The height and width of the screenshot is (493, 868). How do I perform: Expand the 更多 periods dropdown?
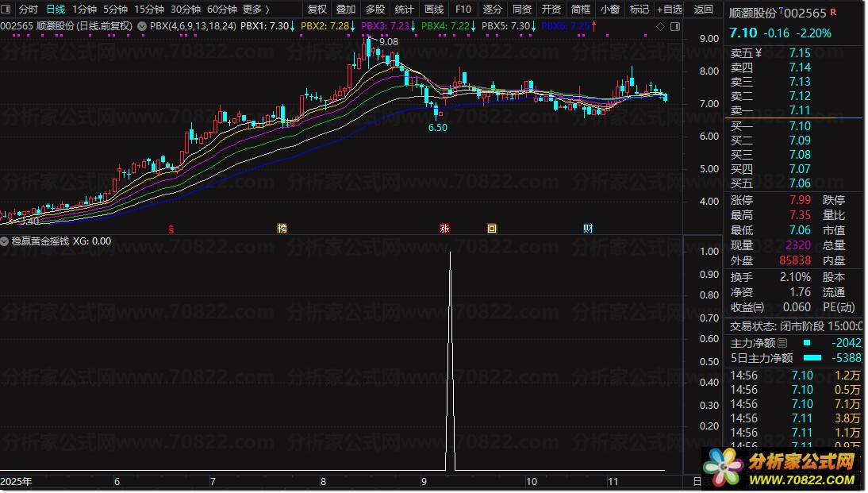coord(255,10)
